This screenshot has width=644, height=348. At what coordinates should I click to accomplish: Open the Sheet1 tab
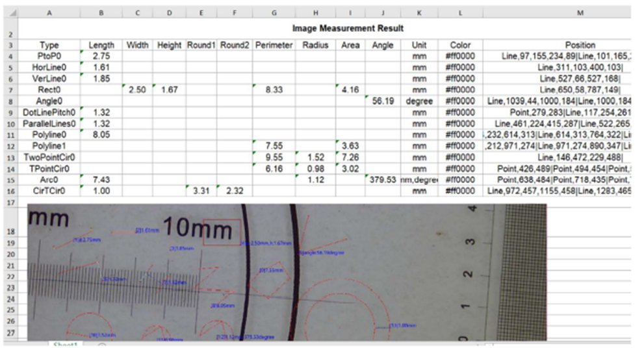[66, 345]
